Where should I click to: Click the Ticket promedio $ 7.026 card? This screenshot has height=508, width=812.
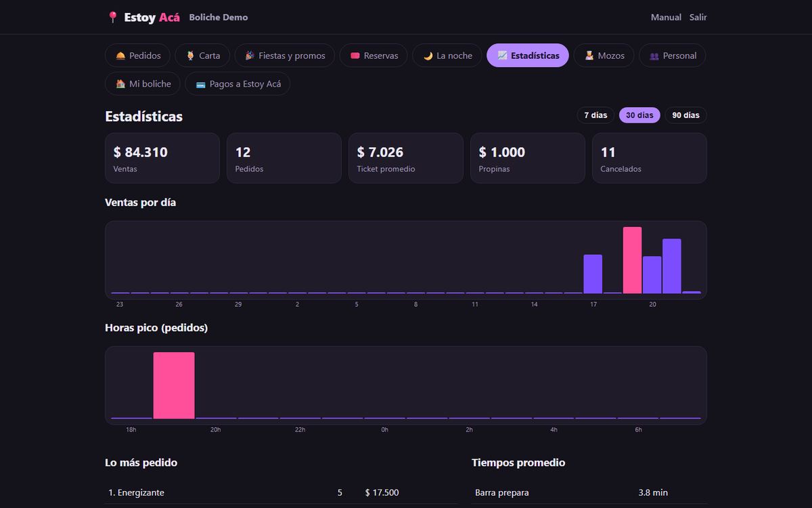pos(406,158)
